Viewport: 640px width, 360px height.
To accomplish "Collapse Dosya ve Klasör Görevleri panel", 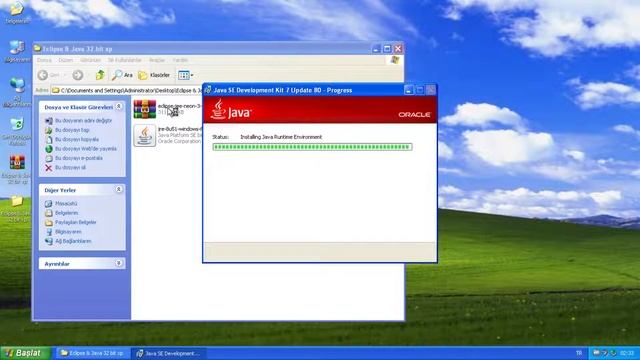I will pos(119,107).
